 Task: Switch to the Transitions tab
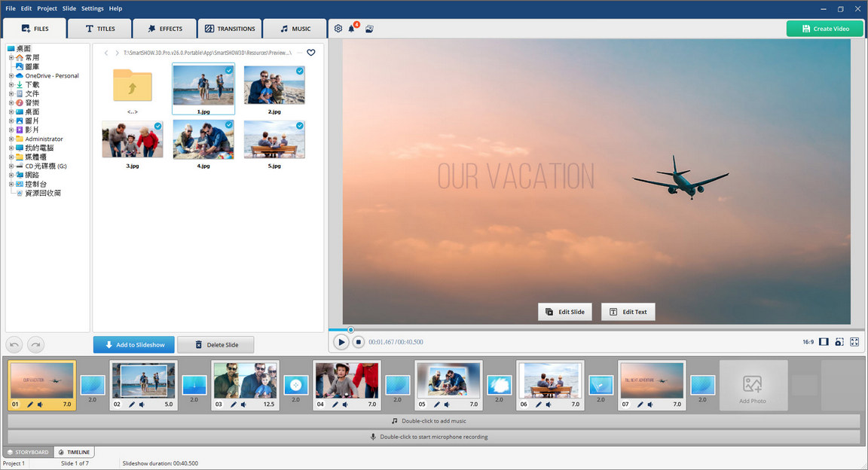[x=230, y=29]
